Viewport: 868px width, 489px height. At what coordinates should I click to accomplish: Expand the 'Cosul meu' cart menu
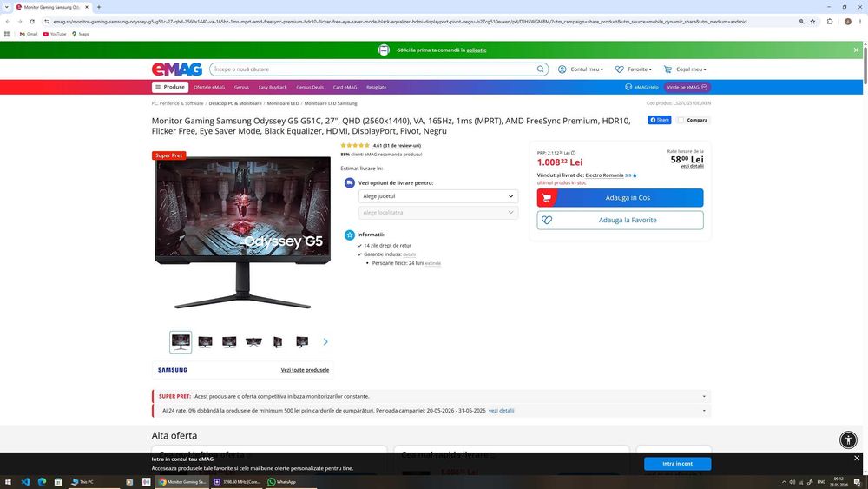685,69
